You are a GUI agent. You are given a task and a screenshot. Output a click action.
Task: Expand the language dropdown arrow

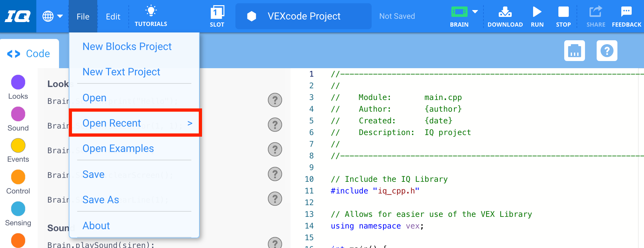60,16
